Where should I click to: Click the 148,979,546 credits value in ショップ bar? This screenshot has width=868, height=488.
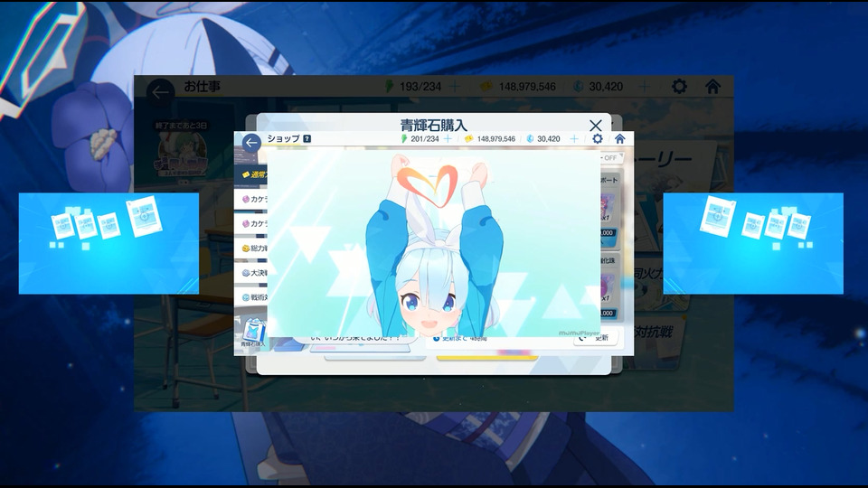(496, 139)
